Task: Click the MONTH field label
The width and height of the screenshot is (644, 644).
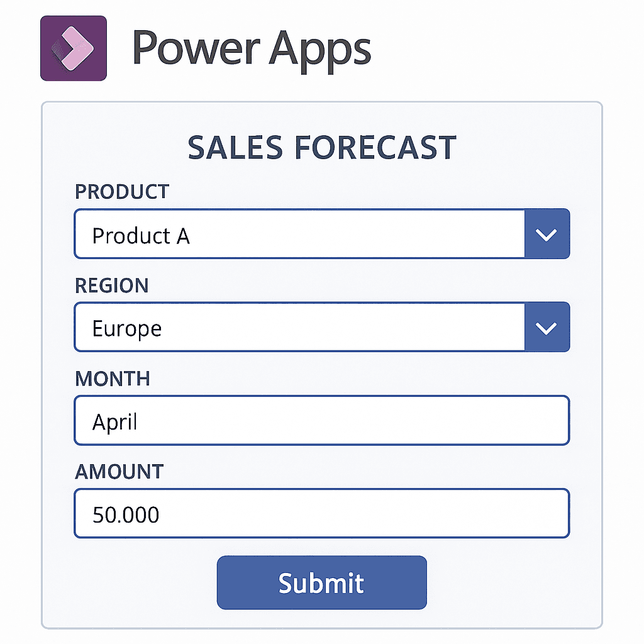Action: [x=113, y=379]
